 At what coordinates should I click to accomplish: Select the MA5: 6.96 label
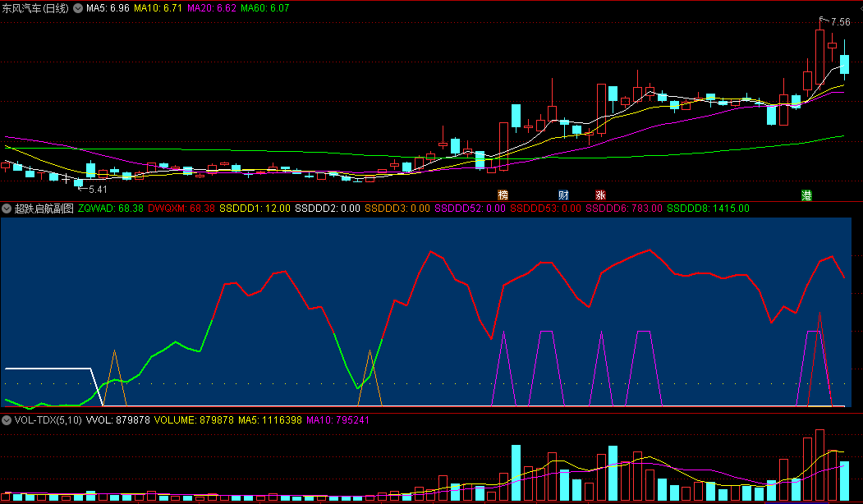point(108,8)
